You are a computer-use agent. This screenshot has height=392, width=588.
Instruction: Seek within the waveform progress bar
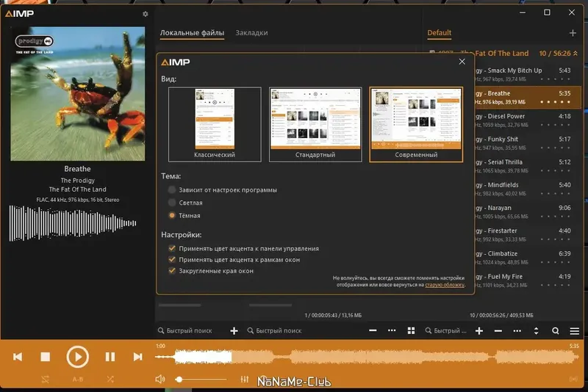367,357
